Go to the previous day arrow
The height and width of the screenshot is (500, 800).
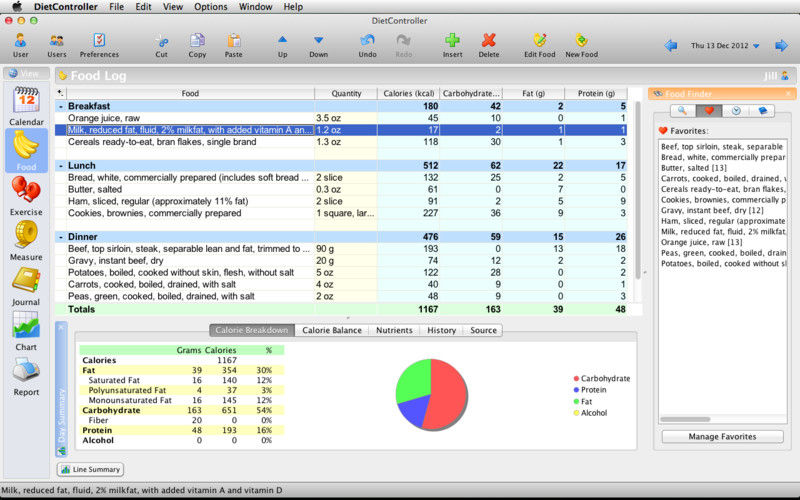pos(671,45)
